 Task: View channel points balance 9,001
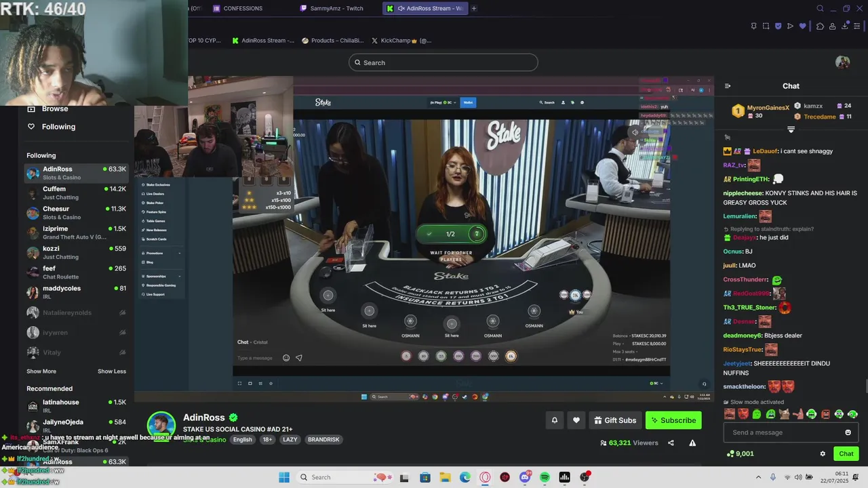click(740, 453)
